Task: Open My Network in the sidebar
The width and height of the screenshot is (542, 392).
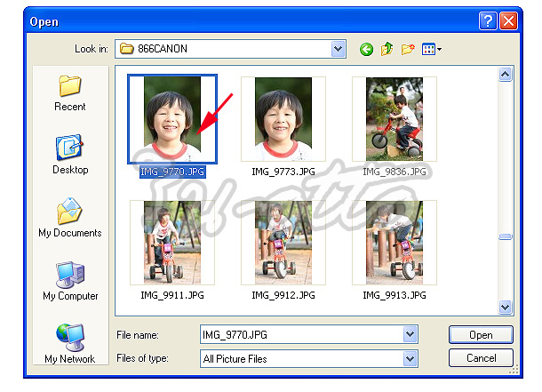Action: point(70,344)
